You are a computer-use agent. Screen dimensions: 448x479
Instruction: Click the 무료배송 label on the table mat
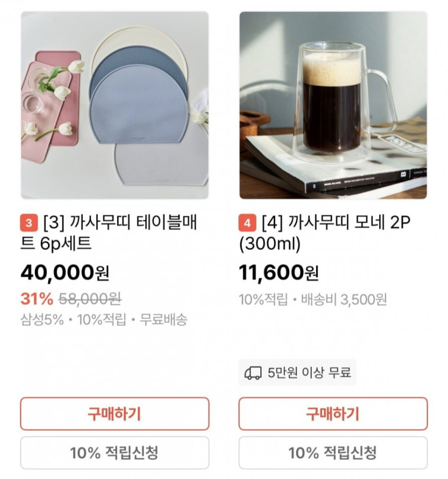point(164,320)
